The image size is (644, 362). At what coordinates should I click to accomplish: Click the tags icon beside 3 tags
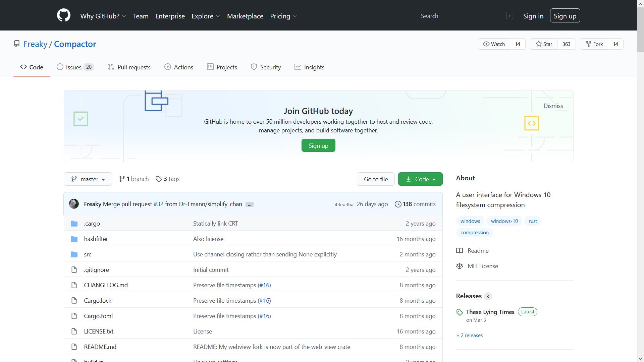coord(159,179)
